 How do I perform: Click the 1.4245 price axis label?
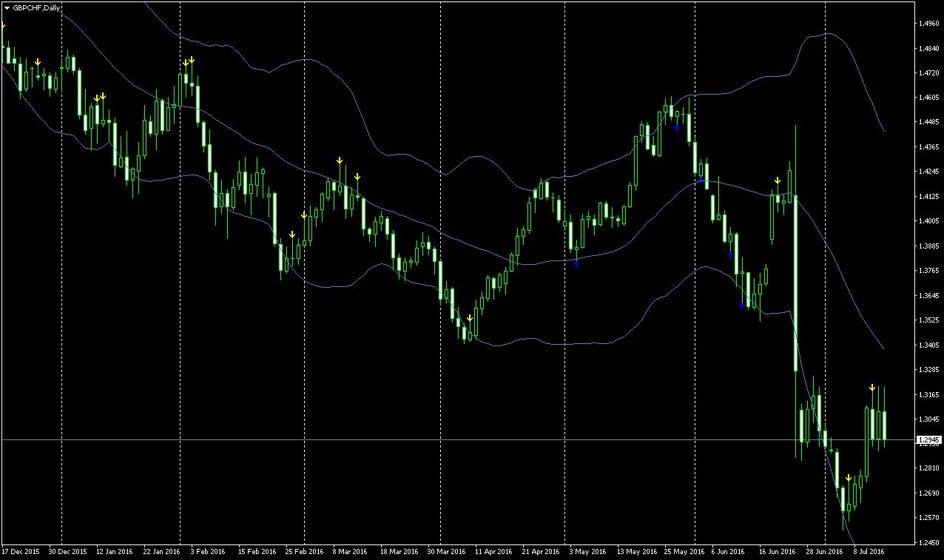[x=929, y=172]
